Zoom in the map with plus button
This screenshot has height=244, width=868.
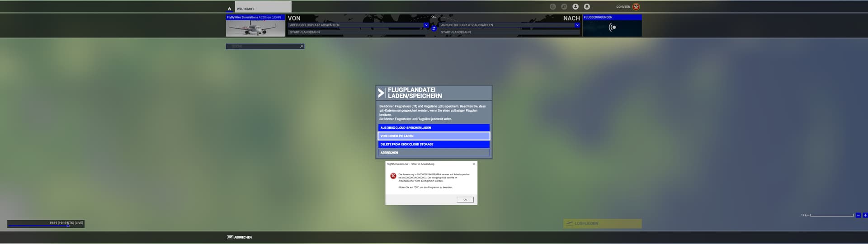point(865,215)
